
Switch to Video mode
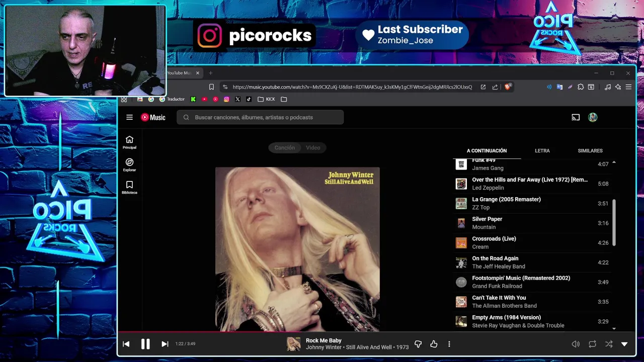313,148
